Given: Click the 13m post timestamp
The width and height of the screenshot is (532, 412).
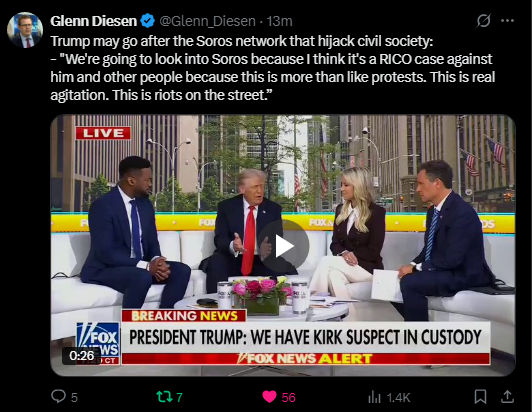Looking at the screenshot, I should click(x=279, y=21).
